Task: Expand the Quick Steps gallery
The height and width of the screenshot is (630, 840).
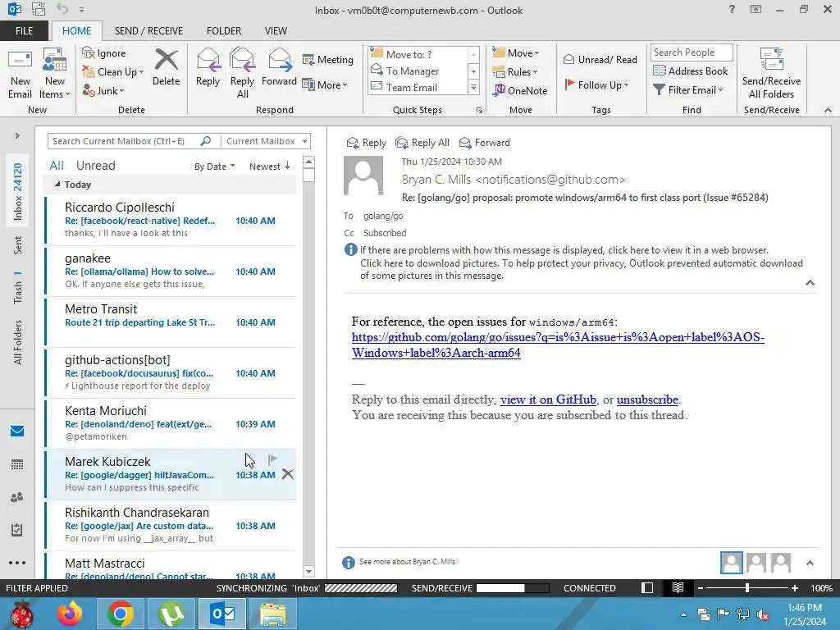Action: (473, 87)
